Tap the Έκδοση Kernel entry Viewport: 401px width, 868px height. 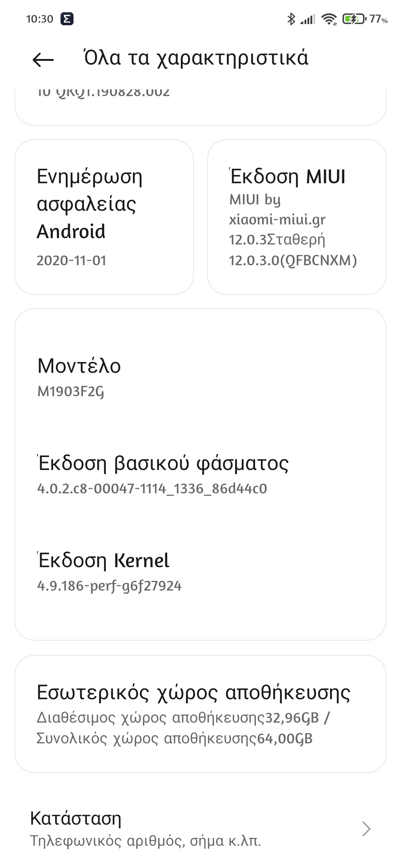200,571
